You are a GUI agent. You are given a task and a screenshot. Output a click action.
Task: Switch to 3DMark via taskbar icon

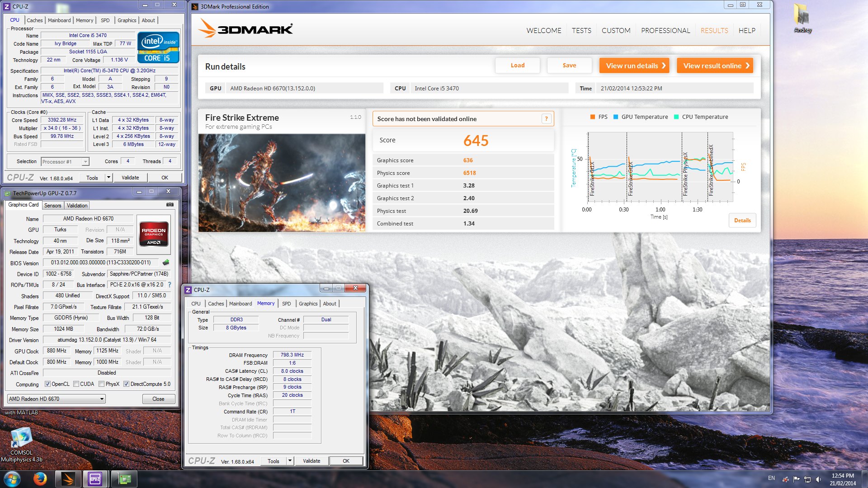click(68, 479)
